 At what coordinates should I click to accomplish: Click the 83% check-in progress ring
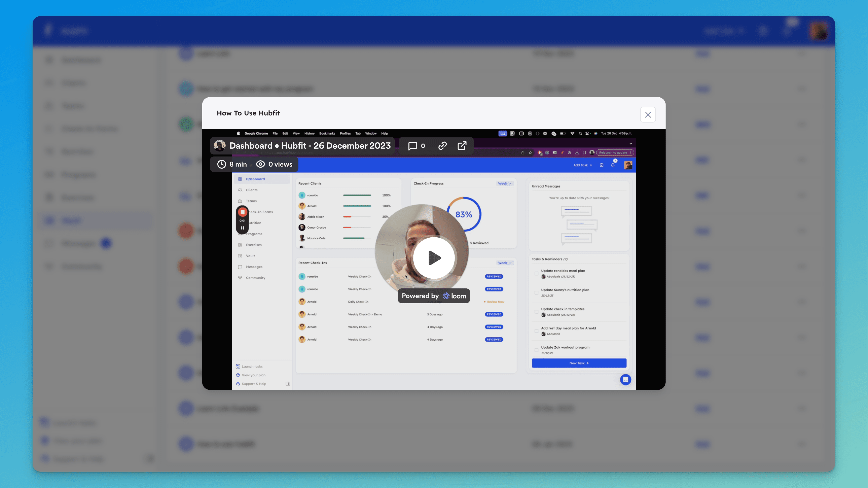pyautogui.click(x=464, y=214)
